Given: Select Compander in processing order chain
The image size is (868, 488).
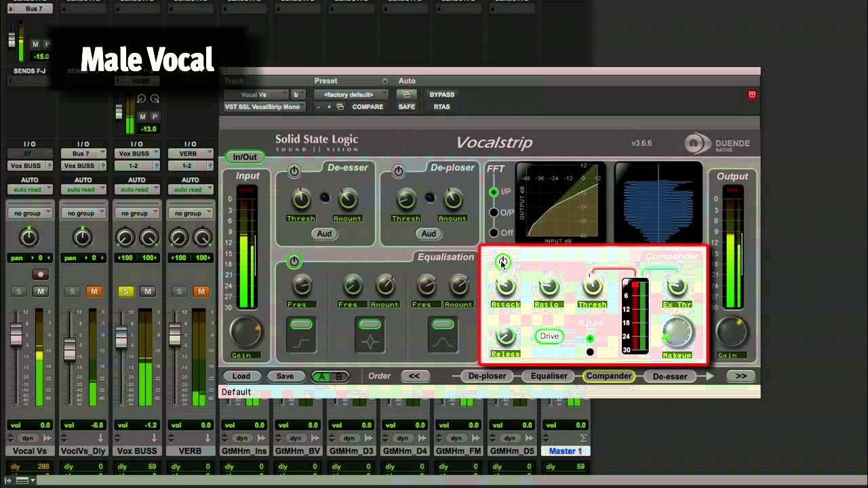Looking at the screenshot, I should click(609, 376).
